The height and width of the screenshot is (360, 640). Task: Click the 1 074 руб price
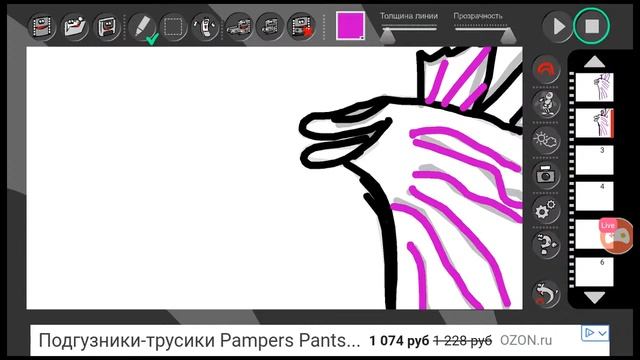pos(399,340)
